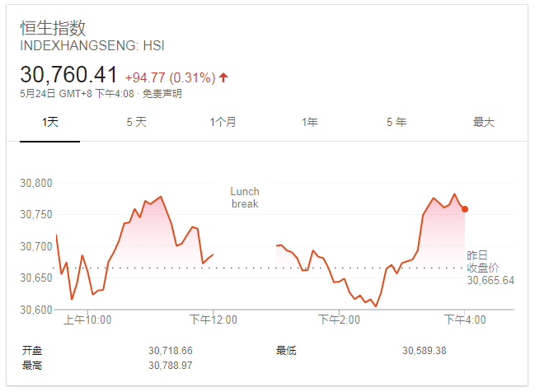Click the 最低 label

coord(286,351)
